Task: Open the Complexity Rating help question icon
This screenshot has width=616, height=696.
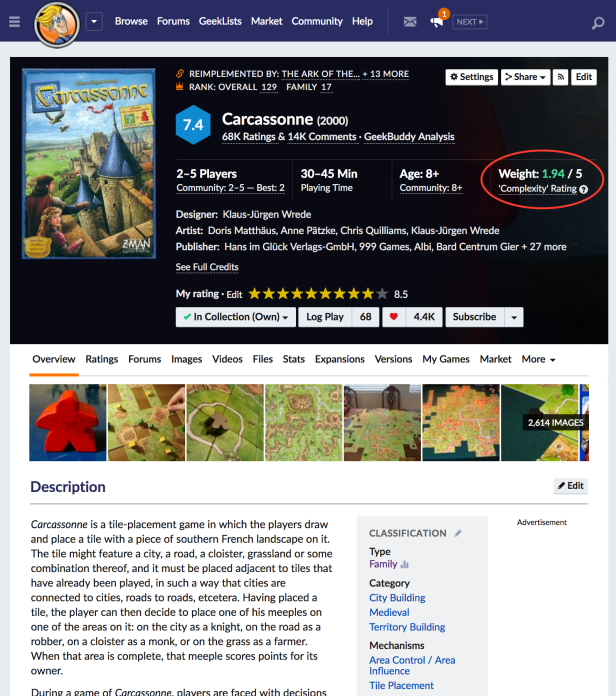Action: coord(584,190)
